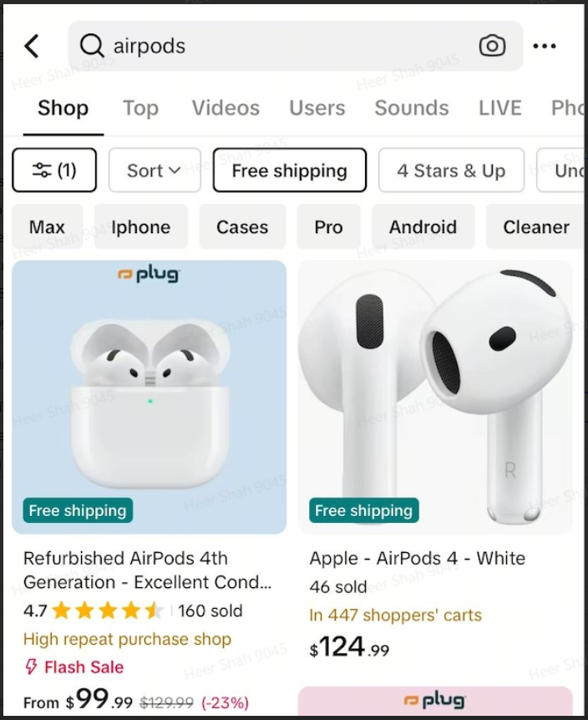Open the refurbished AirPods product image
The image size is (588, 720).
pos(149,397)
